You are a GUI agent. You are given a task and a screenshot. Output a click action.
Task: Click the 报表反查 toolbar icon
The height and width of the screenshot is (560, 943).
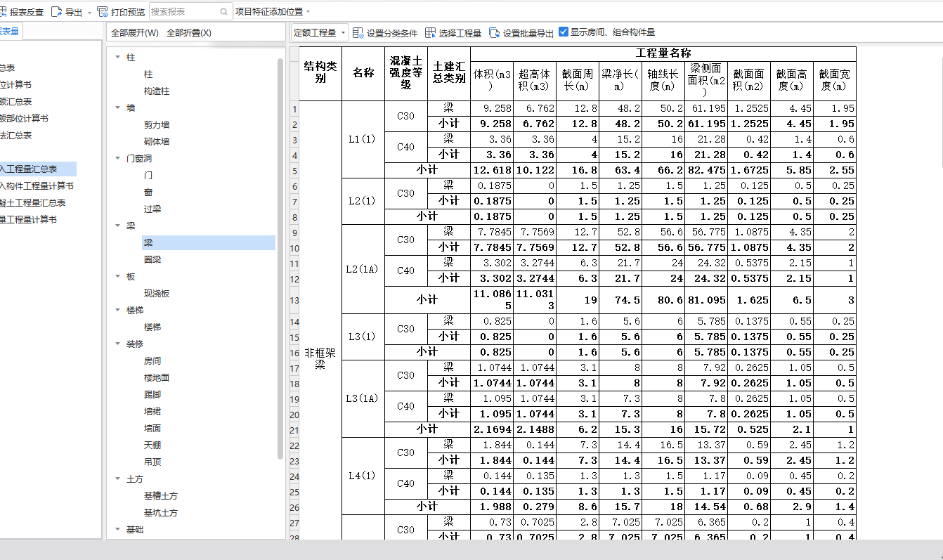pos(4,12)
